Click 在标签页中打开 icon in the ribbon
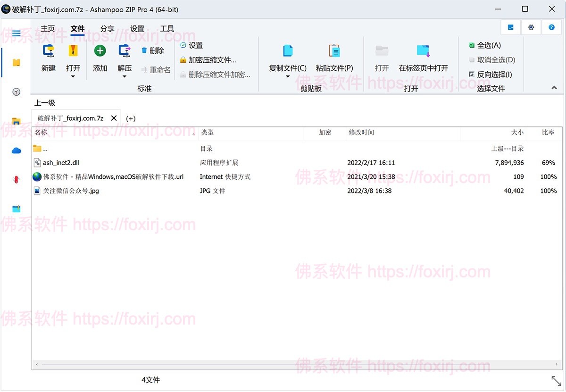 pyautogui.click(x=423, y=51)
